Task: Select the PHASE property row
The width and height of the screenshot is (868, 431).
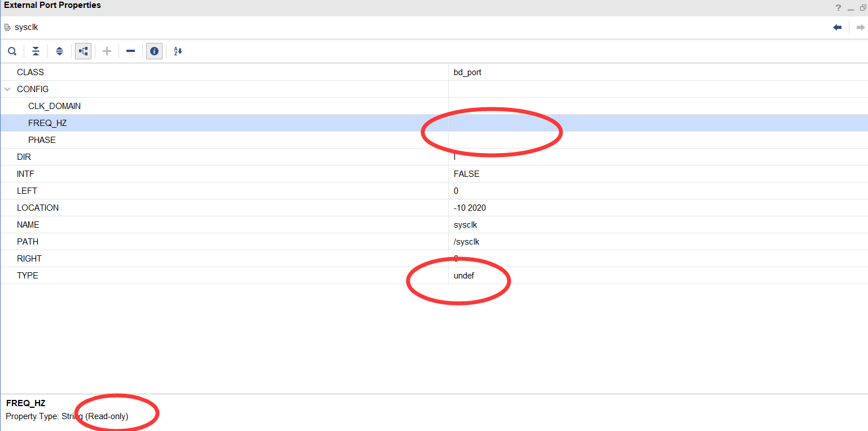Action: click(42, 140)
